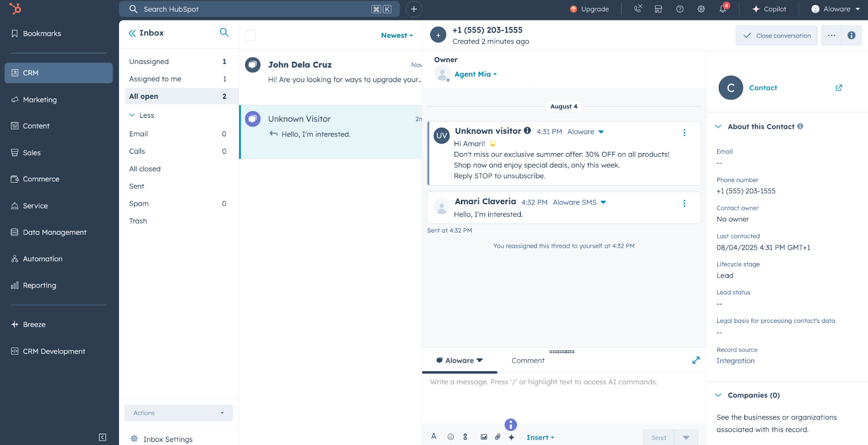The image size is (868, 445).
Task: Open Reporting in the left navigation
Action: 34,285
